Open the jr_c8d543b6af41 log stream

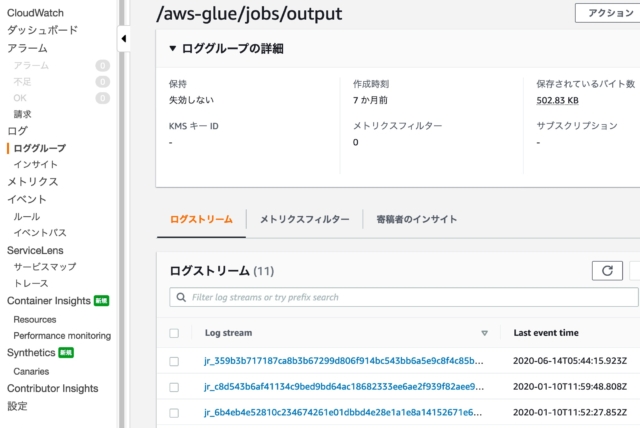pyautogui.click(x=344, y=387)
